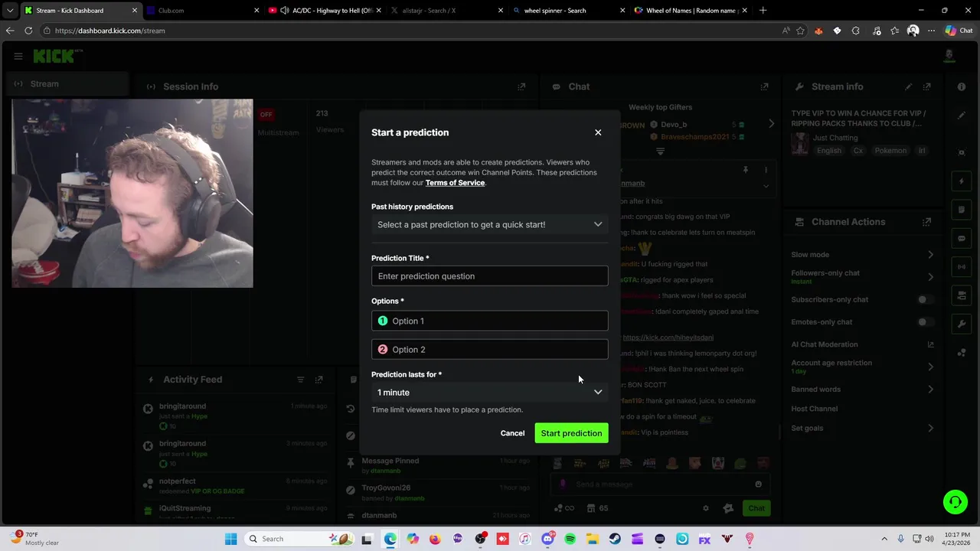Click the Prediction Title input field
The width and height of the screenshot is (980, 551).
point(490,276)
